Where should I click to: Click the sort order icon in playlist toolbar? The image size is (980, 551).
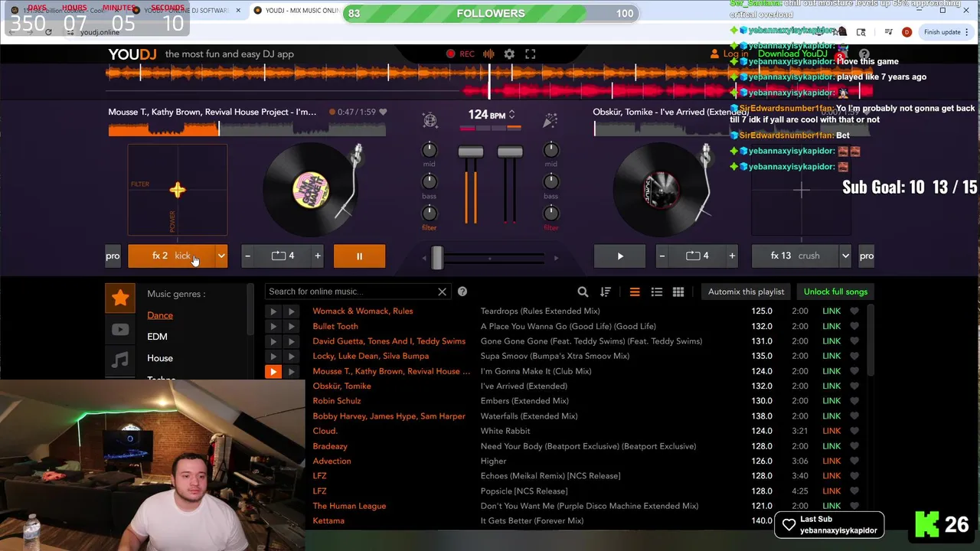pyautogui.click(x=606, y=292)
